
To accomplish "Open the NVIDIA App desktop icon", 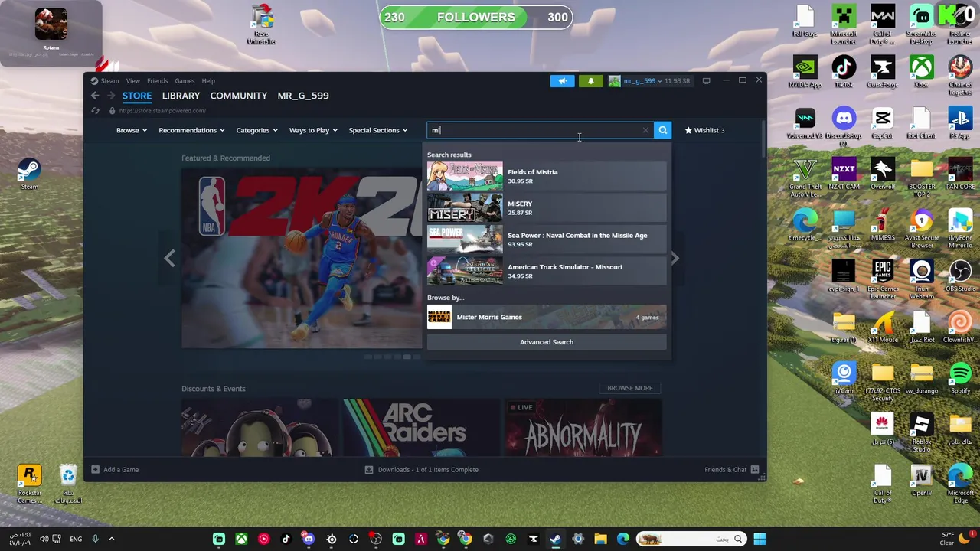I will click(805, 72).
